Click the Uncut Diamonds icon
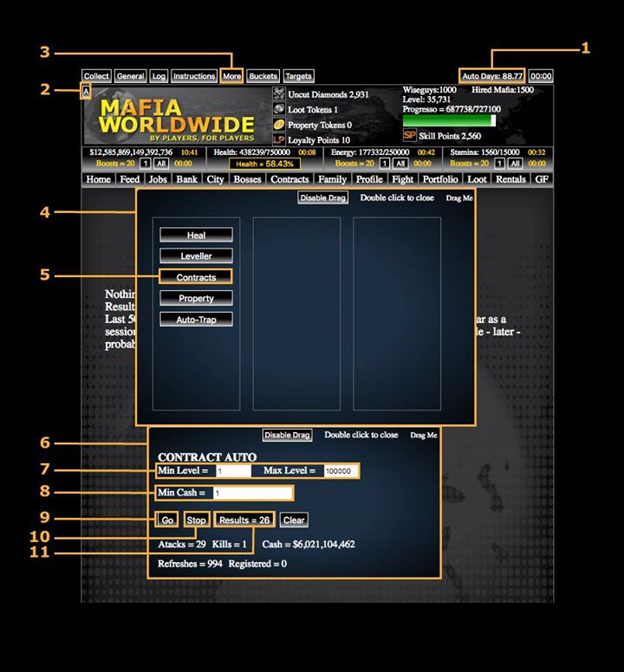The image size is (624, 672). pyautogui.click(x=279, y=94)
